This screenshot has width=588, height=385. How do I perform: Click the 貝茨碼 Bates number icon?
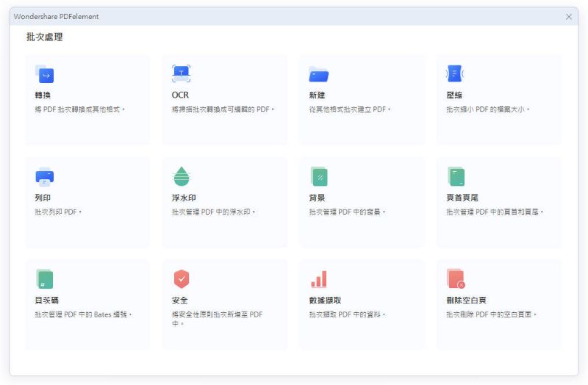coord(44,279)
